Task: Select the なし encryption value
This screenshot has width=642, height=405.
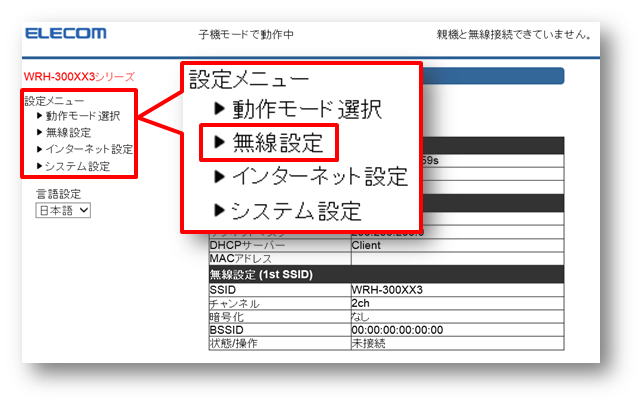Action: [457, 317]
